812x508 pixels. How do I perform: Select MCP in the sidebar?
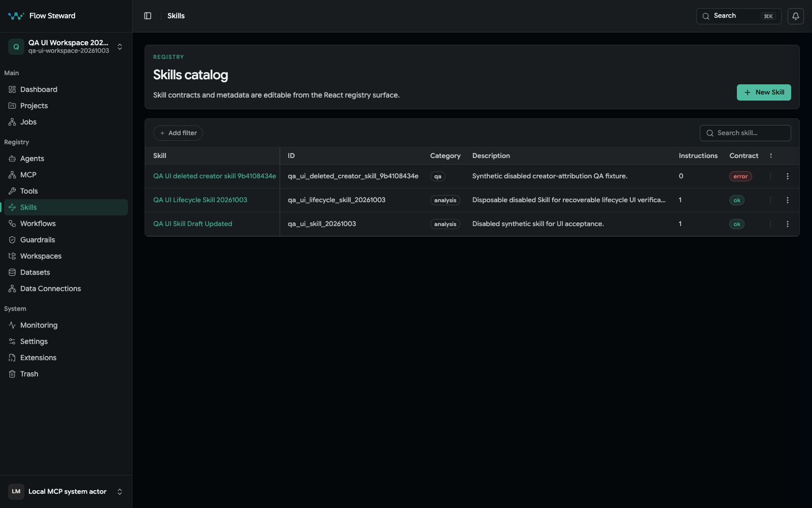pos(66,175)
